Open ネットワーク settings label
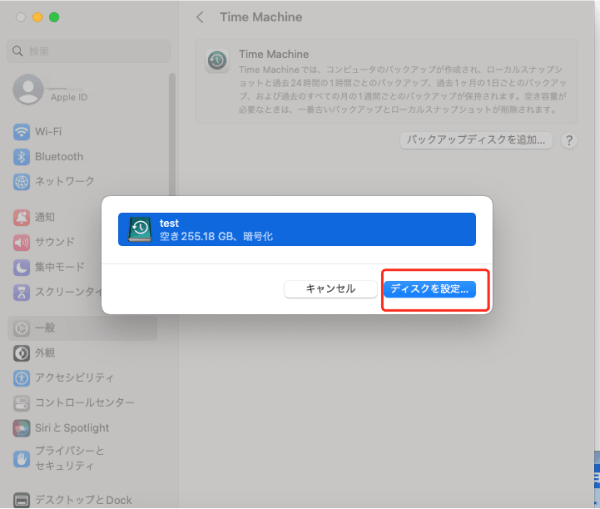 click(65, 181)
